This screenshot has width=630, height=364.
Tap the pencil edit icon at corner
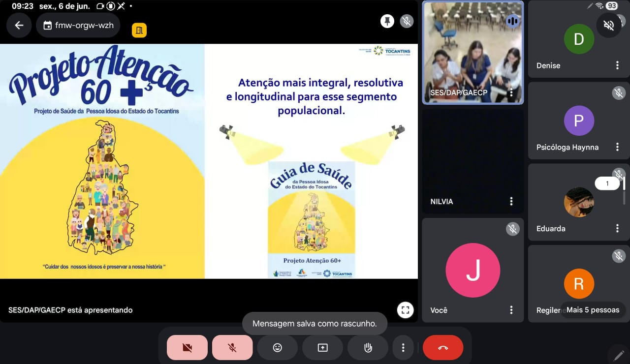click(619, 354)
